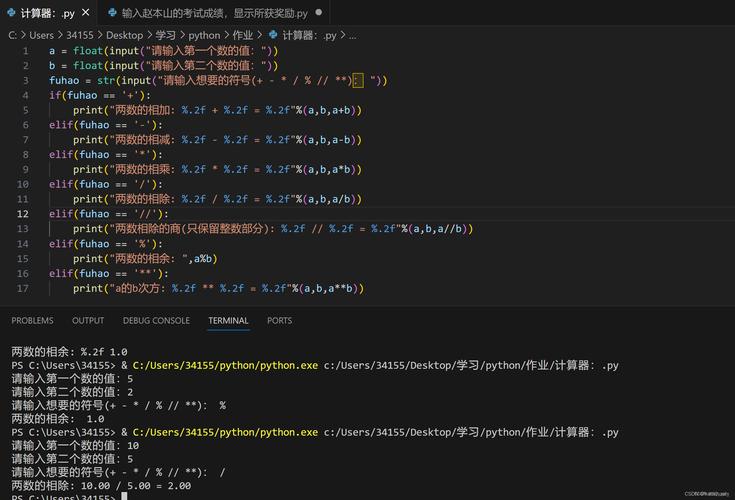Viewport: 735px width, 500px height.
Task: Expand the 作业 breadcrumb segment
Action: point(242,35)
